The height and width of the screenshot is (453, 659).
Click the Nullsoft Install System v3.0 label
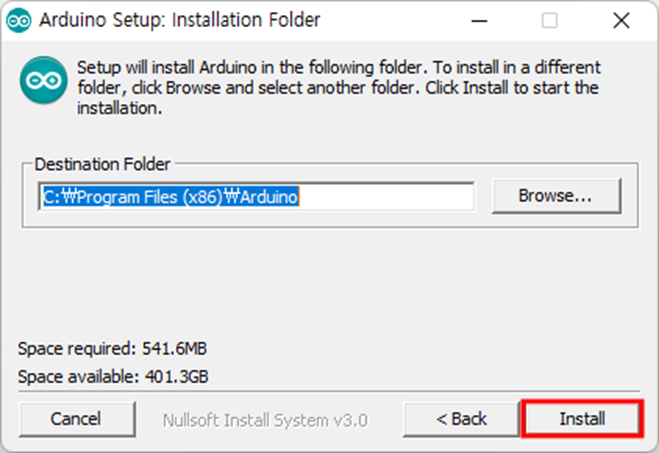[x=265, y=420]
